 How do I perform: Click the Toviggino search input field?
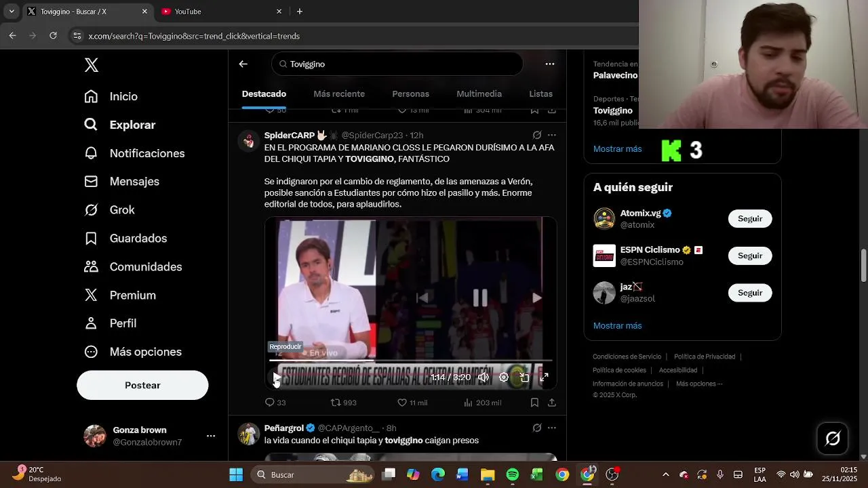tap(397, 64)
